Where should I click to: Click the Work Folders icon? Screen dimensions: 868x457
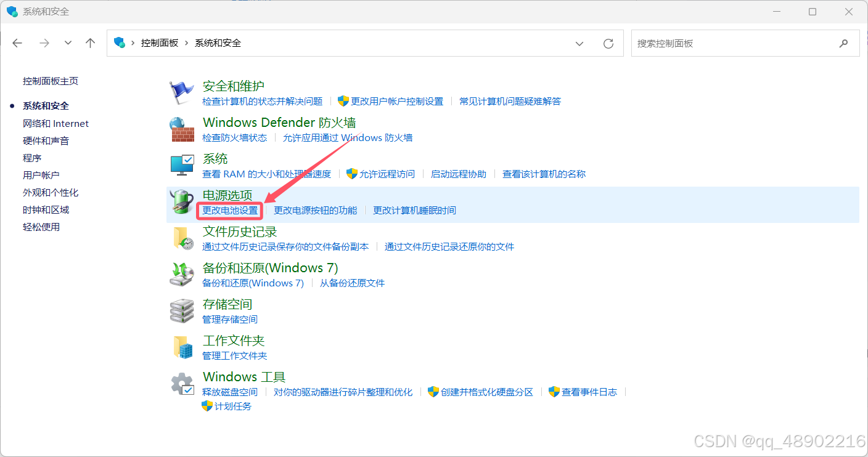coord(183,347)
